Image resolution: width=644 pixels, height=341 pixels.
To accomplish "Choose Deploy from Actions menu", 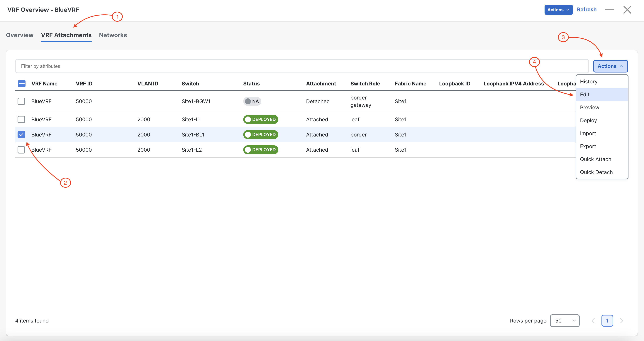I will pyautogui.click(x=602, y=120).
